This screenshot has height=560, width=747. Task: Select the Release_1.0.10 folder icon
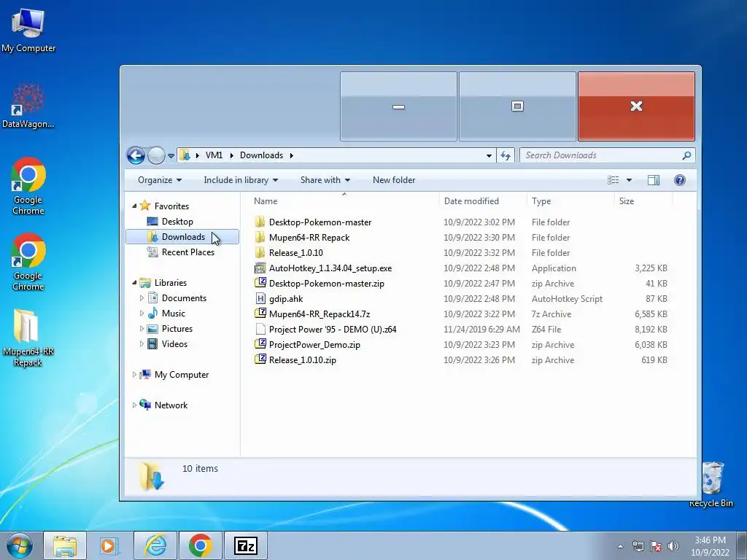pyautogui.click(x=260, y=252)
